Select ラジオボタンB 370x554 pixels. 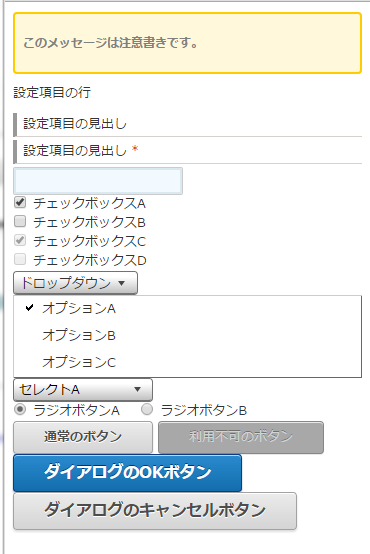tap(147, 410)
